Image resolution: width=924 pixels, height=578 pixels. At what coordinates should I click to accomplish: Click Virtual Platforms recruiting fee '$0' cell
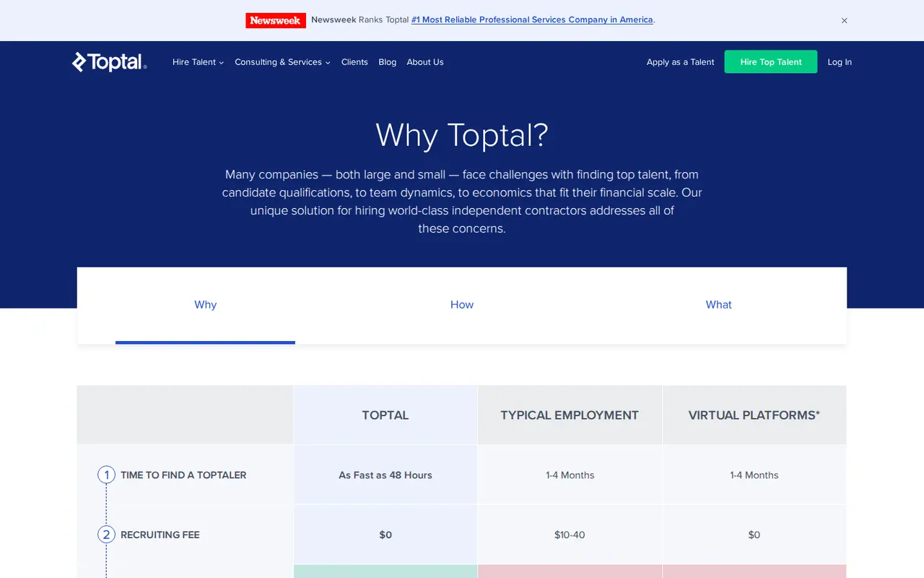[x=754, y=535]
